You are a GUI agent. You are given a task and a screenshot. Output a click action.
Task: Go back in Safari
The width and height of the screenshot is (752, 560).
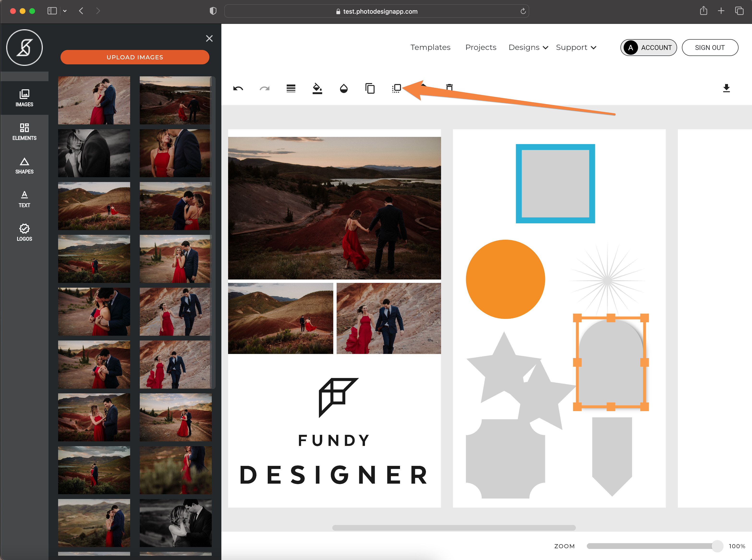click(x=81, y=11)
